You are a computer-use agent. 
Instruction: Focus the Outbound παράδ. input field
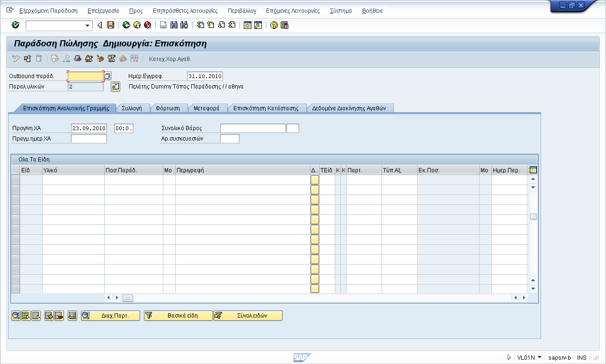click(86, 76)
